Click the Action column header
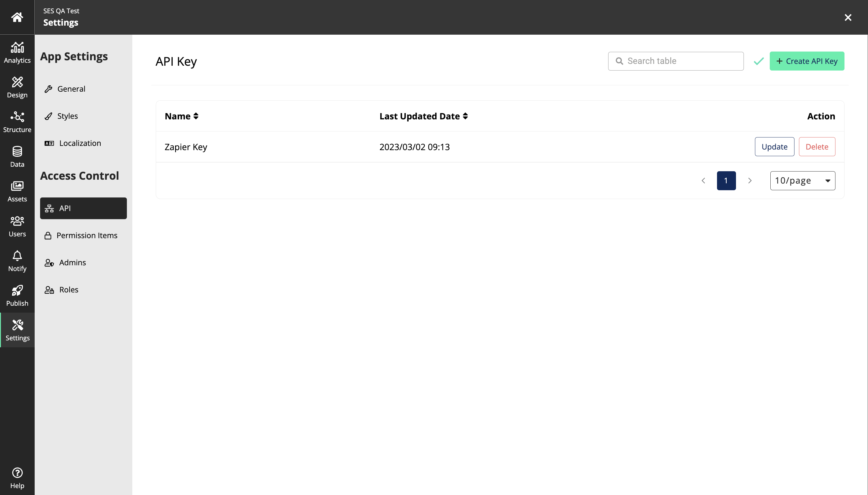This screenshot has width=868, height=495. click(821, 116)
